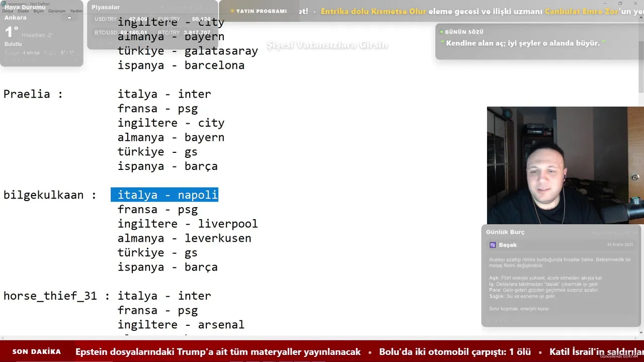
Task: Click the Başak zodiac sign icon
Action: pos(493,245)
